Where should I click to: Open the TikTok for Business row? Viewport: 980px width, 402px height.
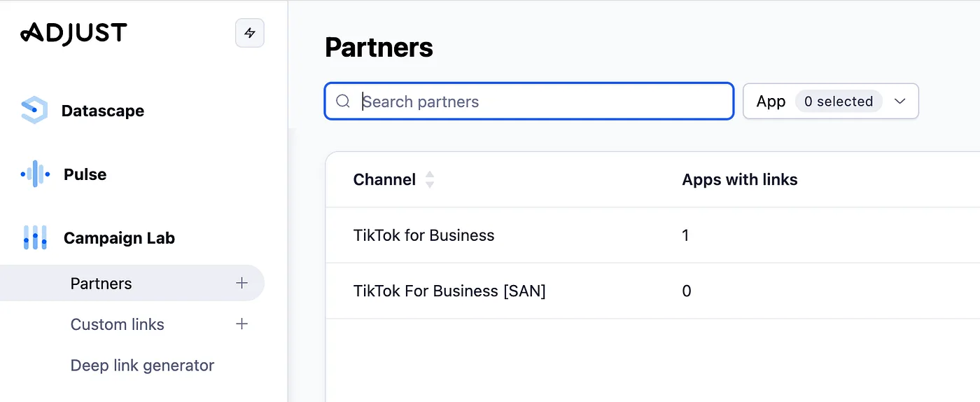(652, 235)
